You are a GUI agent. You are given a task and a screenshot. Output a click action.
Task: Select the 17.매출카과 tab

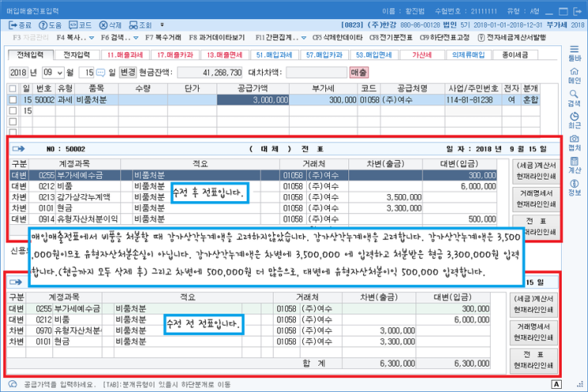point(175,55)
